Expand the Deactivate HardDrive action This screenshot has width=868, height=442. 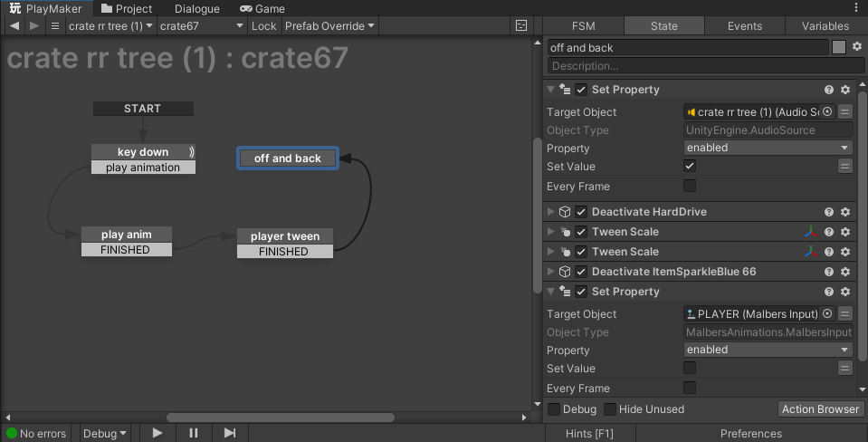550,212
